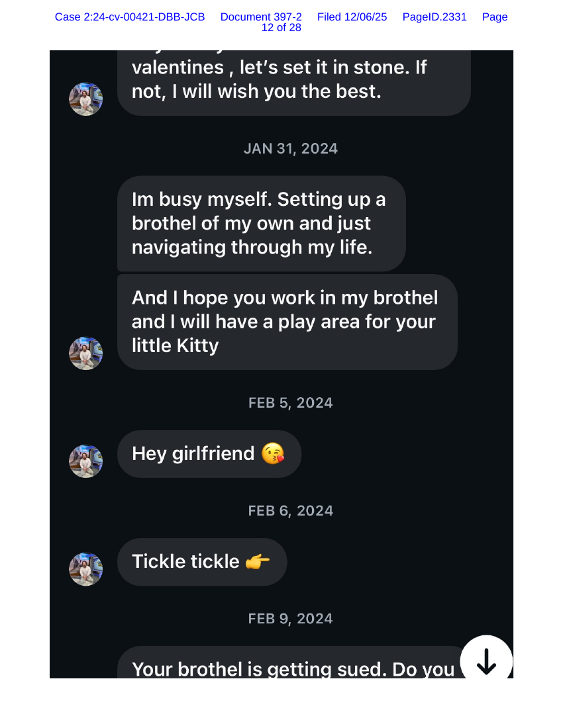Select the 'valentines, let's set it in stone' bubble
Screen dimensions: 563x728
coord(294,83)
